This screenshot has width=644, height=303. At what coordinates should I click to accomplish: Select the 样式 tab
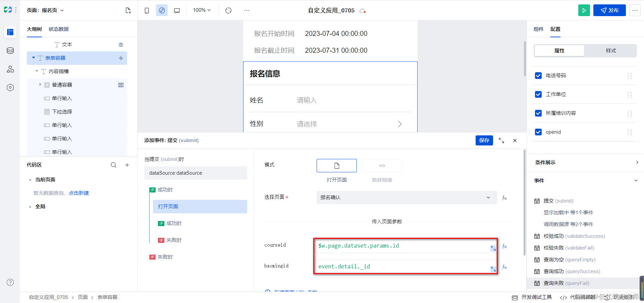pos(611,51)
